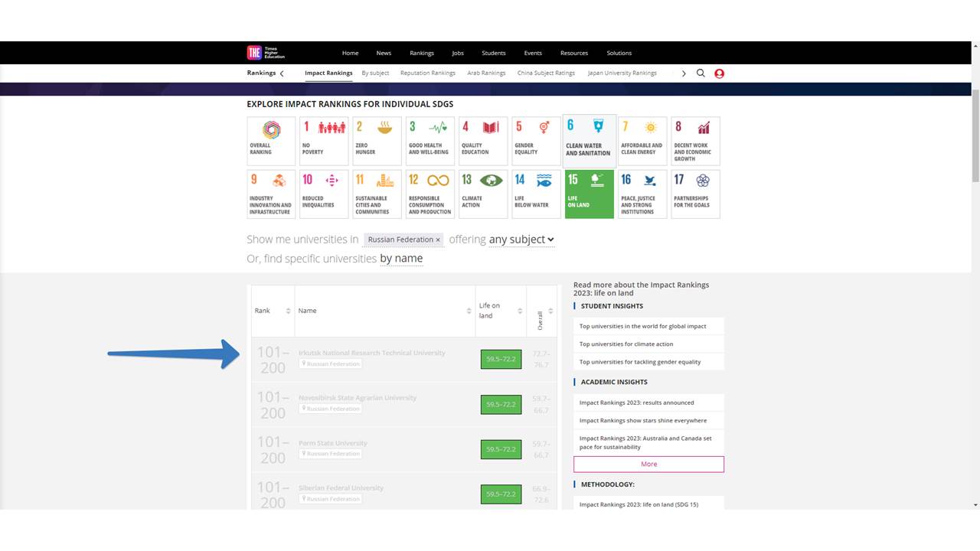Image resolution: width=980 pixels, height=551 pixels.
Task: Open Irkutsk National Research Technical University
Action: [x=371, y=353]
